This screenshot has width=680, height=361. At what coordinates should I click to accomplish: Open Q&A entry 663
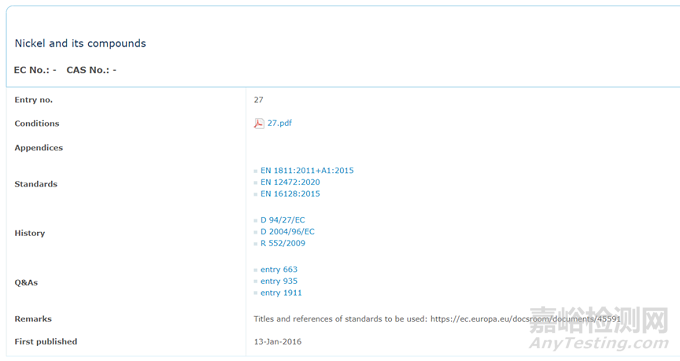(x=279, y=269)
